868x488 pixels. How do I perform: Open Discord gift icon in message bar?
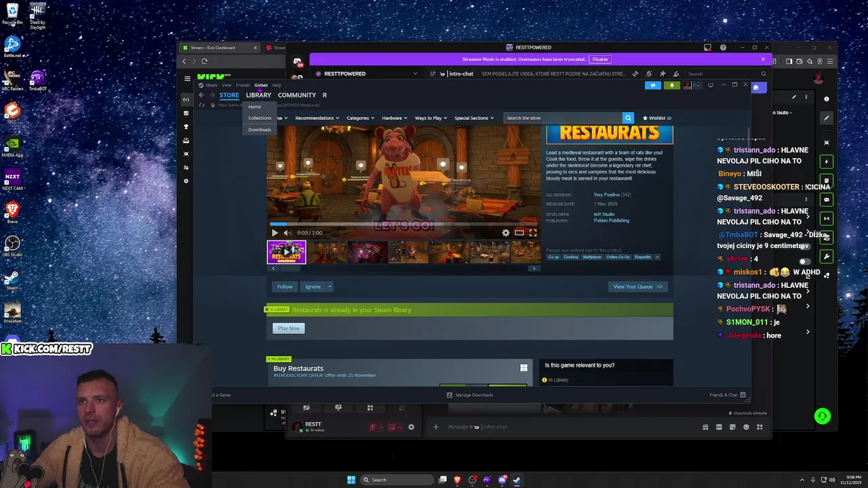[x=705, y=427]
